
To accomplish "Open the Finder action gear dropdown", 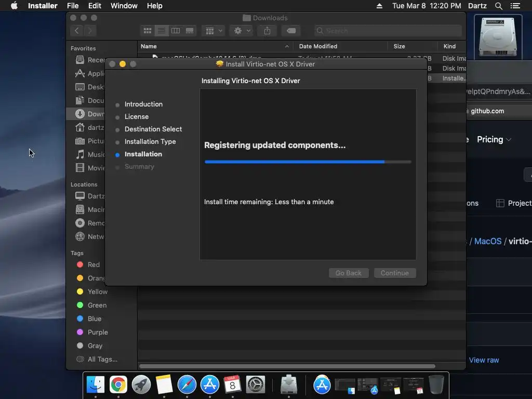I will tap(242, 31).
